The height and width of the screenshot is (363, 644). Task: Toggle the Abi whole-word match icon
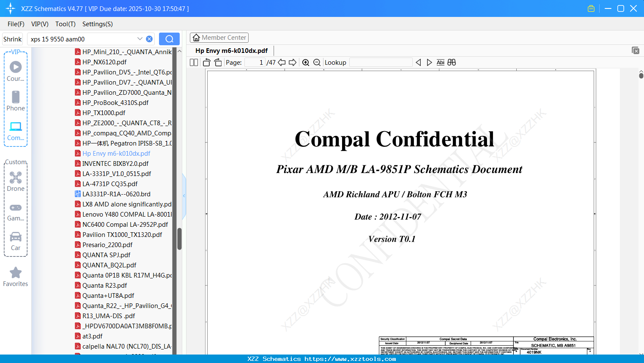[440, 63]
